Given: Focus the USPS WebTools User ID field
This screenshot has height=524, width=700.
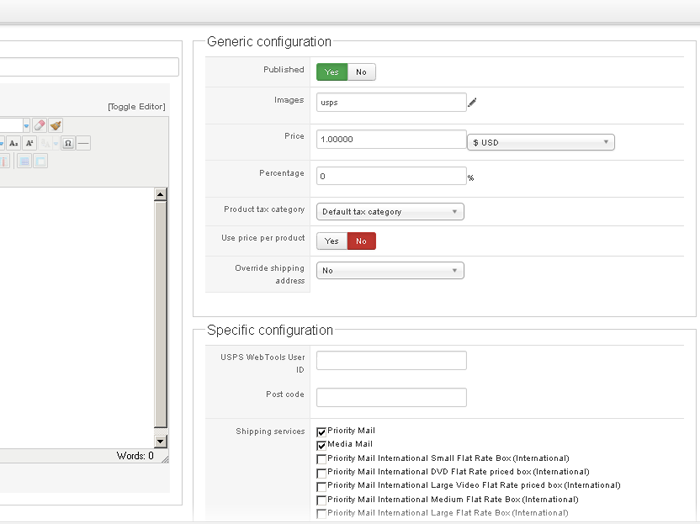Looking at the screenshot, I should point(391,360).
